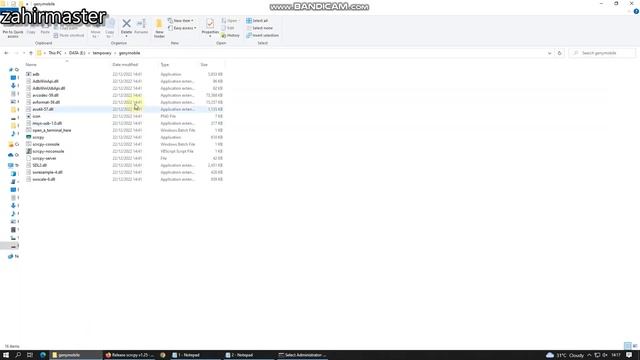
Task: Click the Delete X icon in ribbon
Action: [127, 24]
